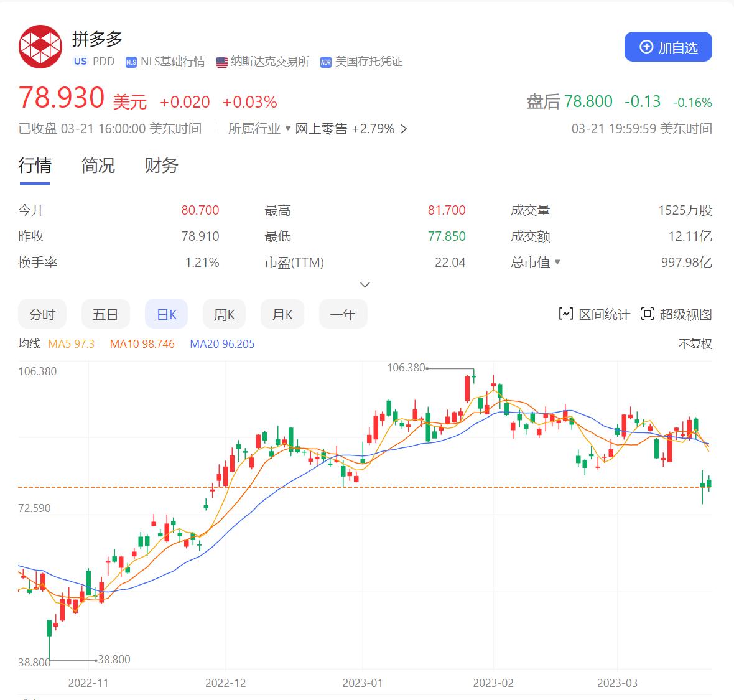Toggle the MA10 moving average line
The height and width of the screenshot is (700, 734).
[142, 343]
